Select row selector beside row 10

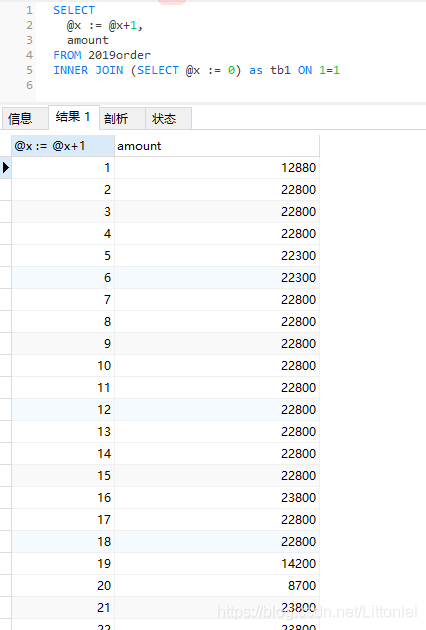click(6, 366)
